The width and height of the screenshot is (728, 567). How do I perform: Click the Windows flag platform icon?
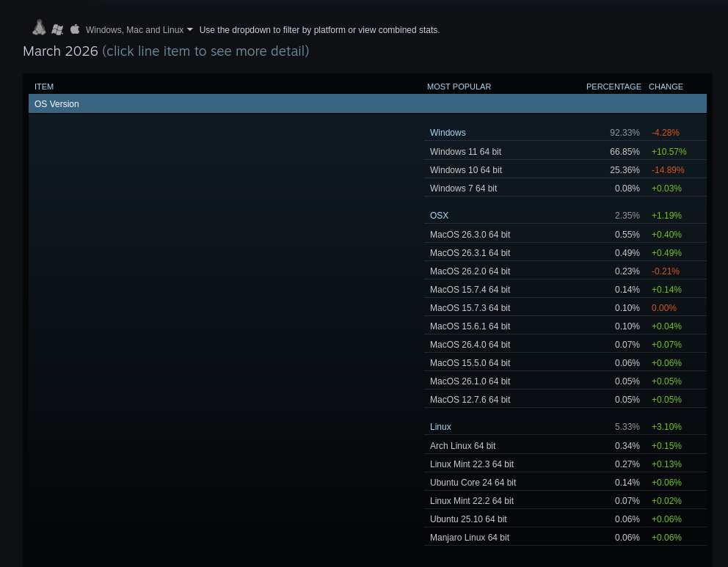pos(57,29)
